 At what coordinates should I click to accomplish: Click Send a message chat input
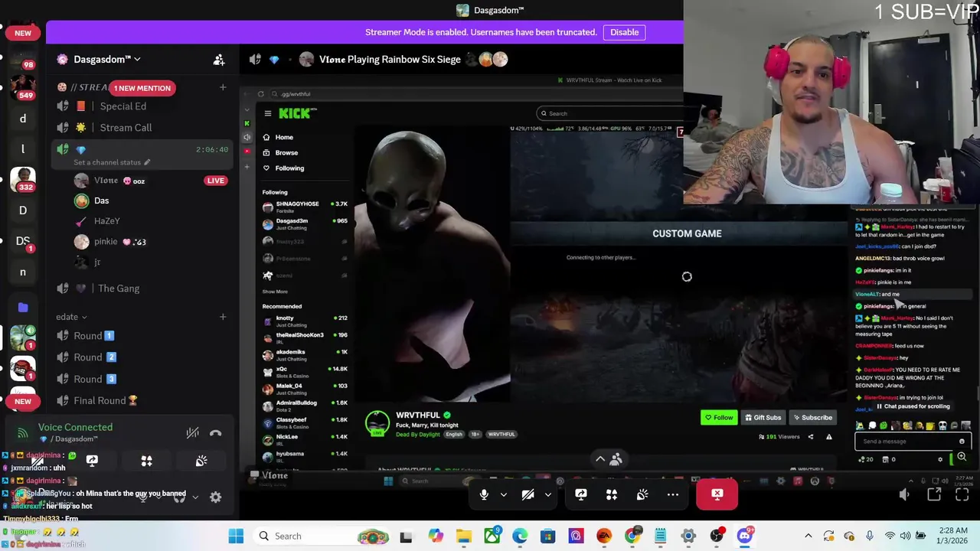tap(913, 442)
